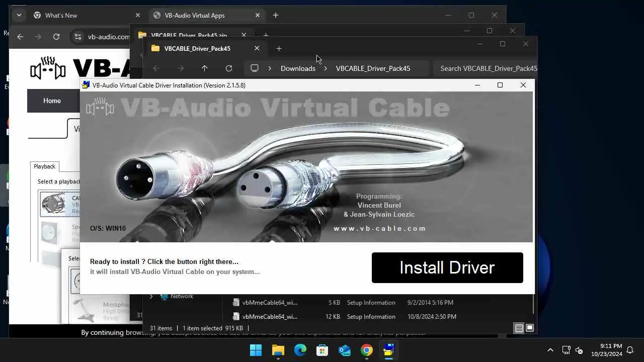Click the vb-audio.com address bar
The width and height of the screenshot is (644, 362).
click(x=108, y=37)
